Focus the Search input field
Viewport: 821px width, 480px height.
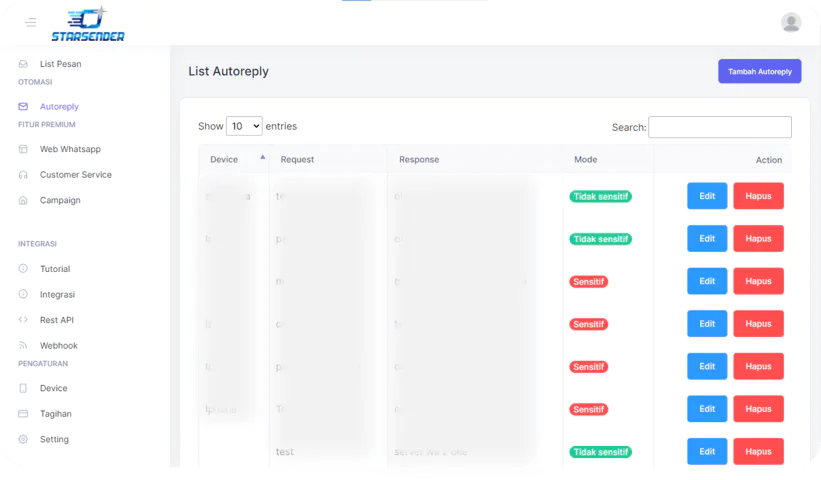coord(719,127)
